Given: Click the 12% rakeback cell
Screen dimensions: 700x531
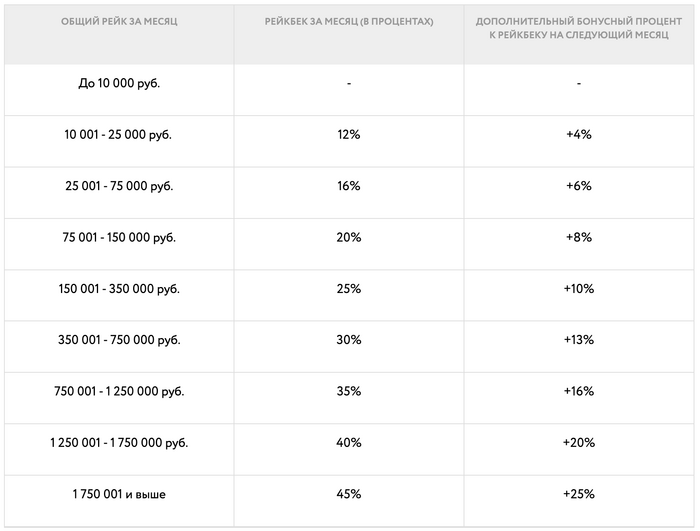Looking at the screenshot, I should (x=349, y=135).
